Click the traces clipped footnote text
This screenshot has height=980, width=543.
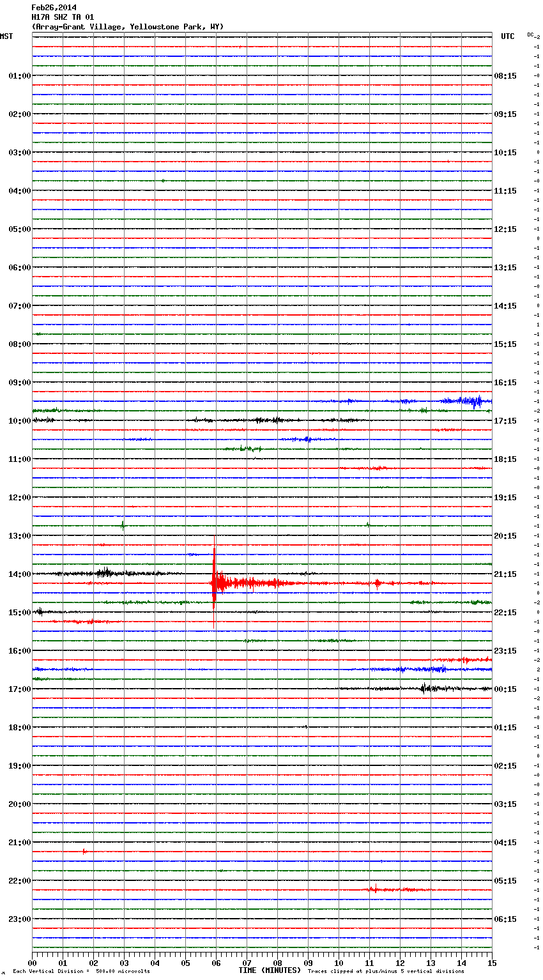point(386,971)
